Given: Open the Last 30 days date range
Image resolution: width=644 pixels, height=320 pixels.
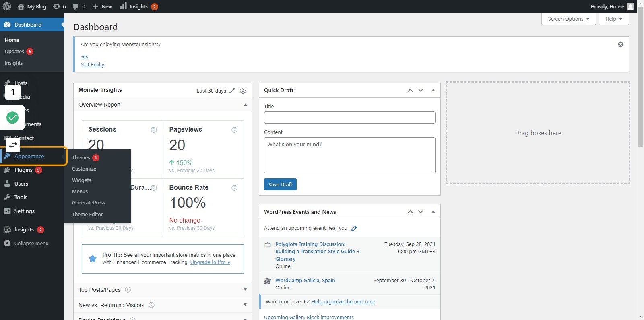Looking at the screenshot, I should tap(211, 91).
